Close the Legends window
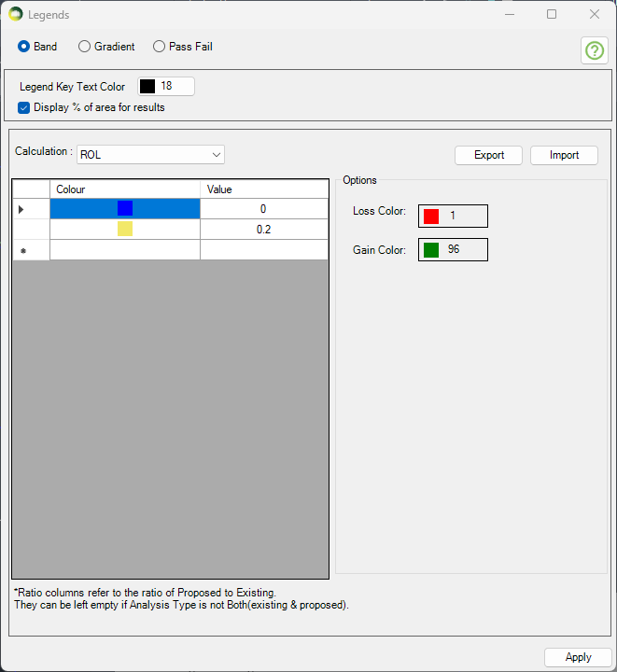Screen dimensions: 617x672 [595, 14]
